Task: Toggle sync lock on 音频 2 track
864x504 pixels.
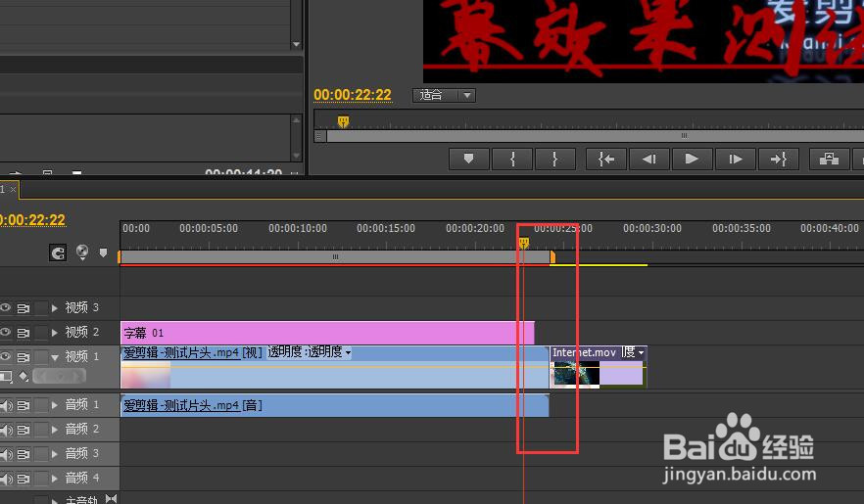Action: pos(24,430)
